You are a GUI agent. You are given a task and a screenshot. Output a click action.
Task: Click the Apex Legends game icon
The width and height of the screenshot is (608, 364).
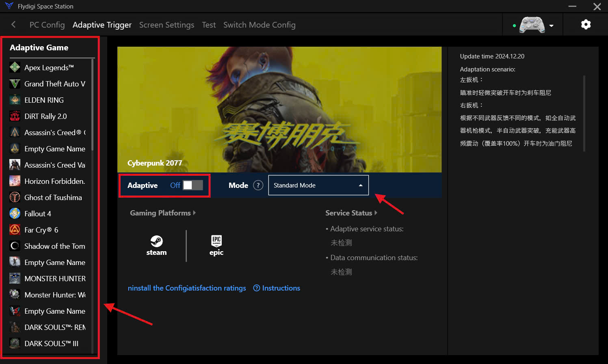[x=15, y=67]
